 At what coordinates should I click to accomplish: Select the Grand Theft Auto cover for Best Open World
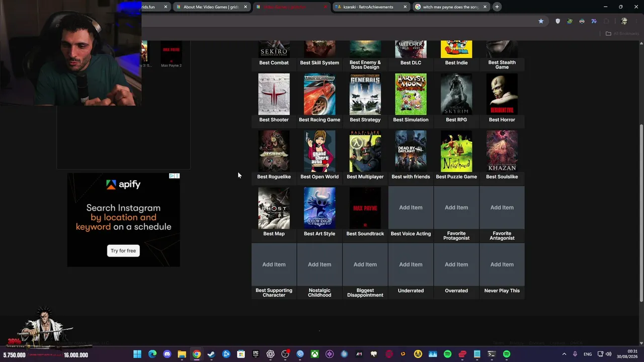point(319,151)
